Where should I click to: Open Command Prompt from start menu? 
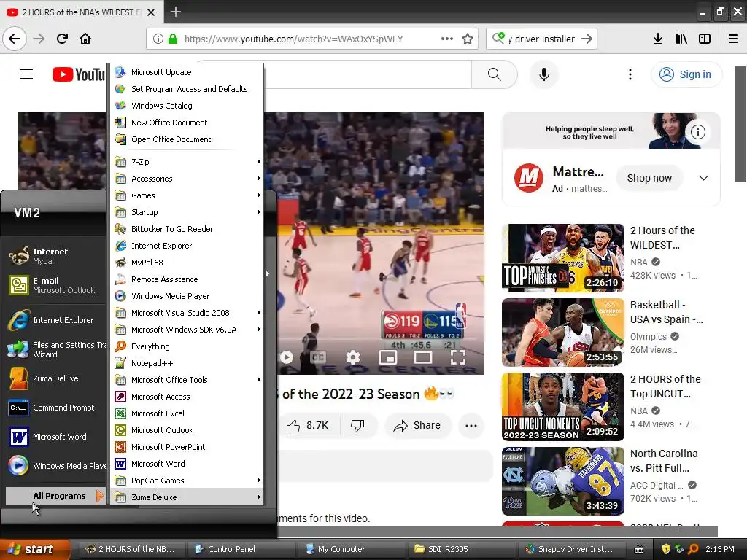pos(55,408)
